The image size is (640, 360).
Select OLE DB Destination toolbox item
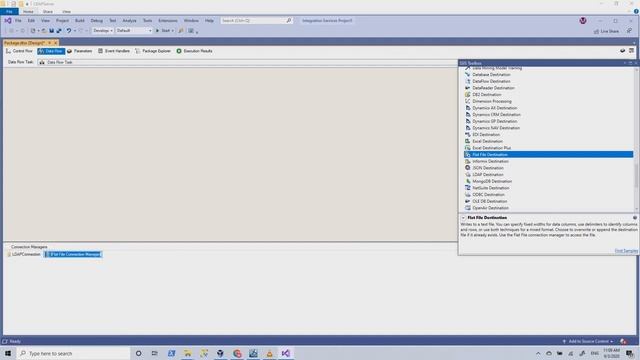[x=489, y=201]
